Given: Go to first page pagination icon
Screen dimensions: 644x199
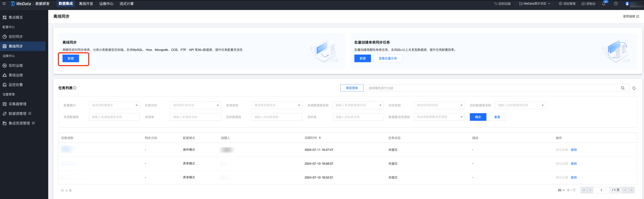Looking at the screenshot, I should [x=584, y=190].
